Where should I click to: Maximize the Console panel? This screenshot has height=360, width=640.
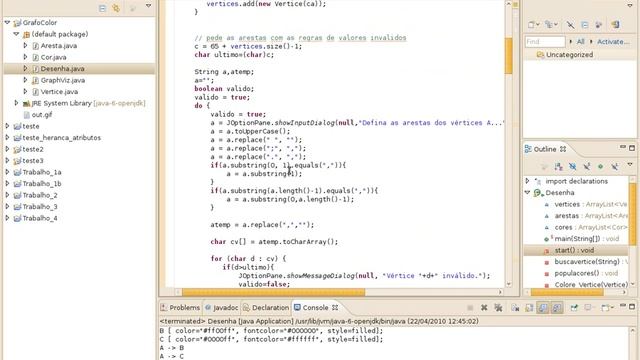632,307
